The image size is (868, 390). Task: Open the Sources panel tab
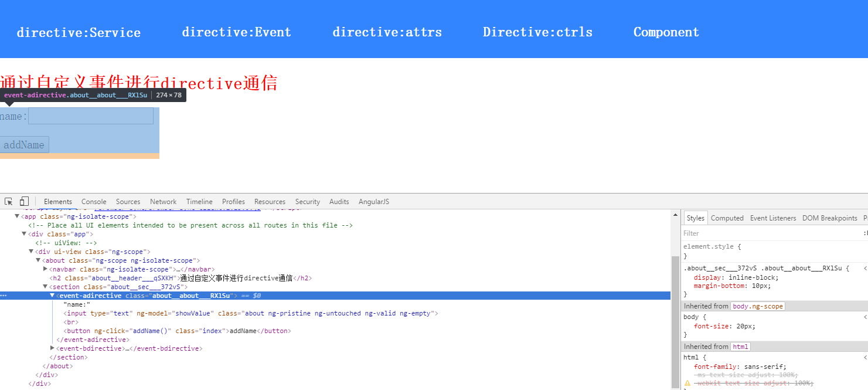click(x=128, y=202)
